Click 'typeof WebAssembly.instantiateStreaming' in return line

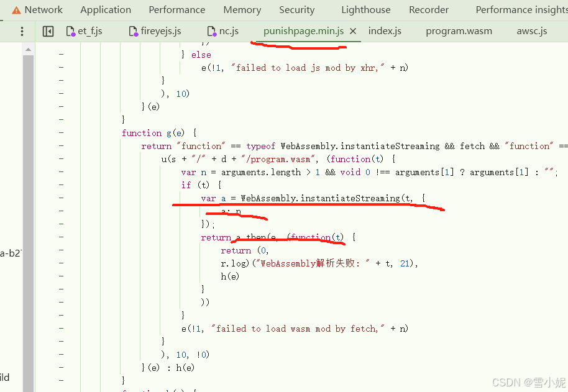342,146
